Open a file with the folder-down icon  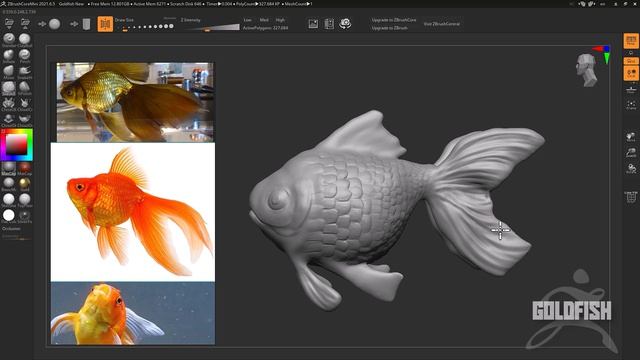point(9,24)
